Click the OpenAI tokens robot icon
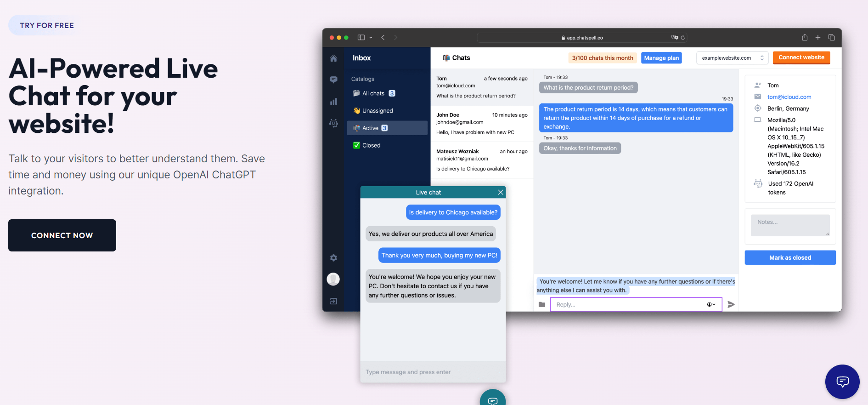This screenshot has width=868, height=405. click(758, 183)
